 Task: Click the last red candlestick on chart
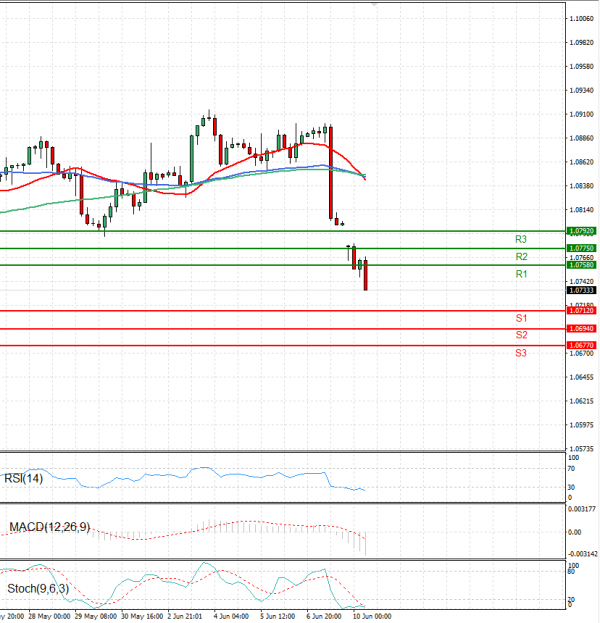click(x=366, y=275)
